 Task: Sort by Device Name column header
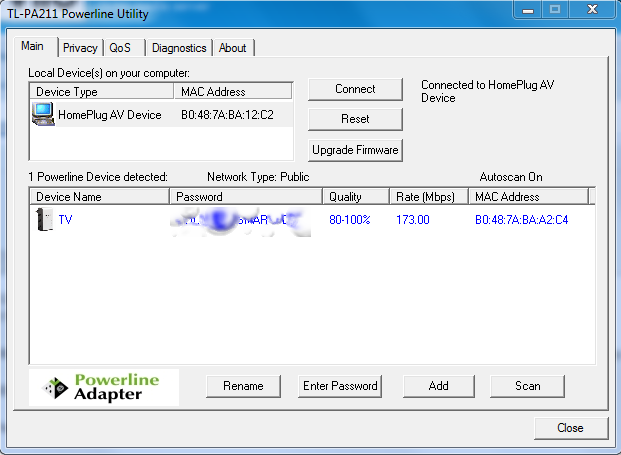(x=100, y=197)
